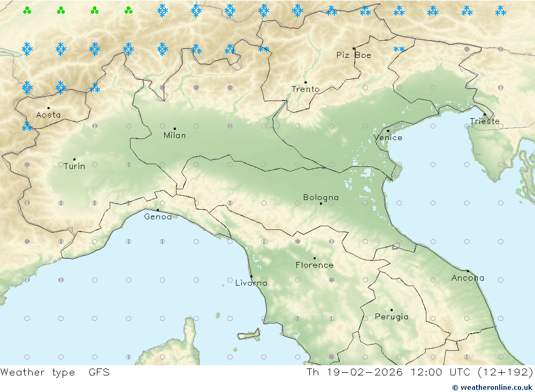Click the Milan city label
The height and width of the screenshot is (392, 535).
pos(175,135)
